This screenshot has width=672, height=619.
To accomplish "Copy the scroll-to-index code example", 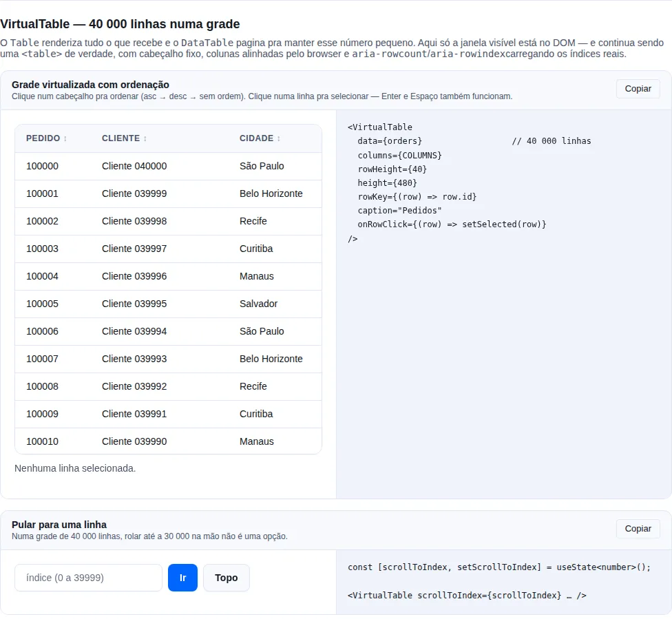I will point(638,529).
